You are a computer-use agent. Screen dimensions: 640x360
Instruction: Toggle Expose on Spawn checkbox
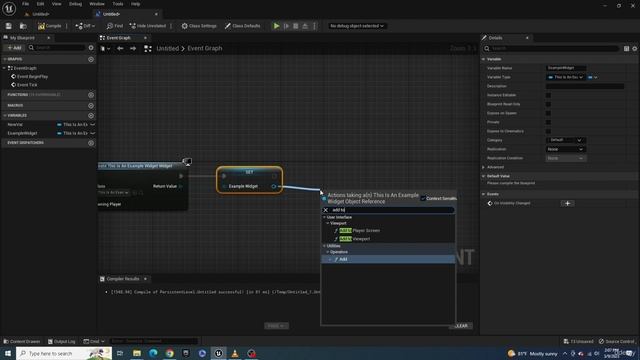pyautogui.click(x=548, y=113)
